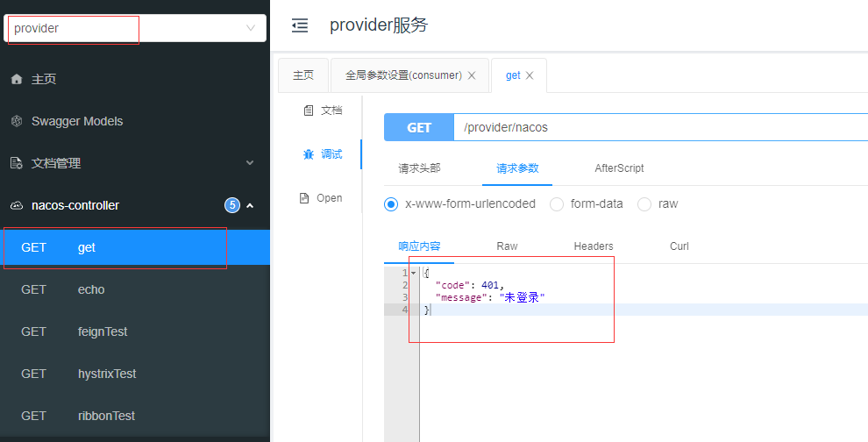Click the badge showing 5 endpoints

232,205
